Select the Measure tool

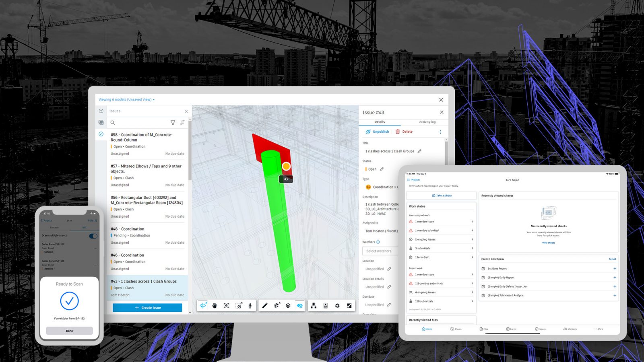tap(264, 306)
